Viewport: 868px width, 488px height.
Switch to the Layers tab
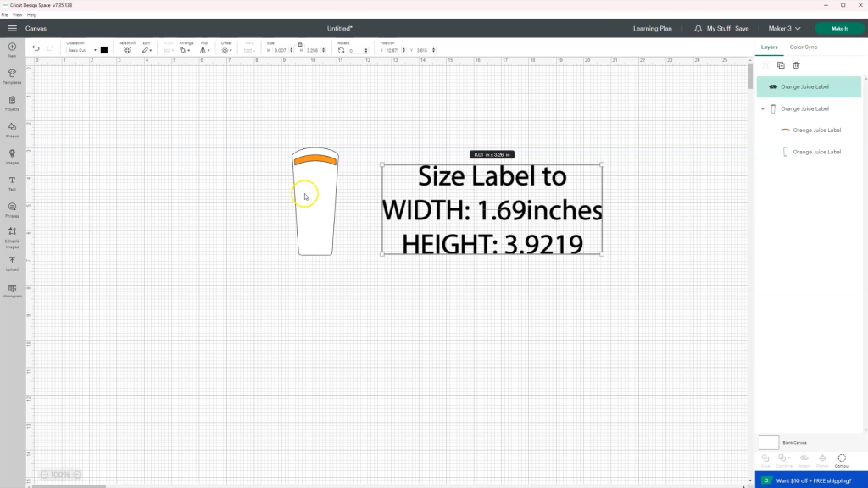(769, 47)
